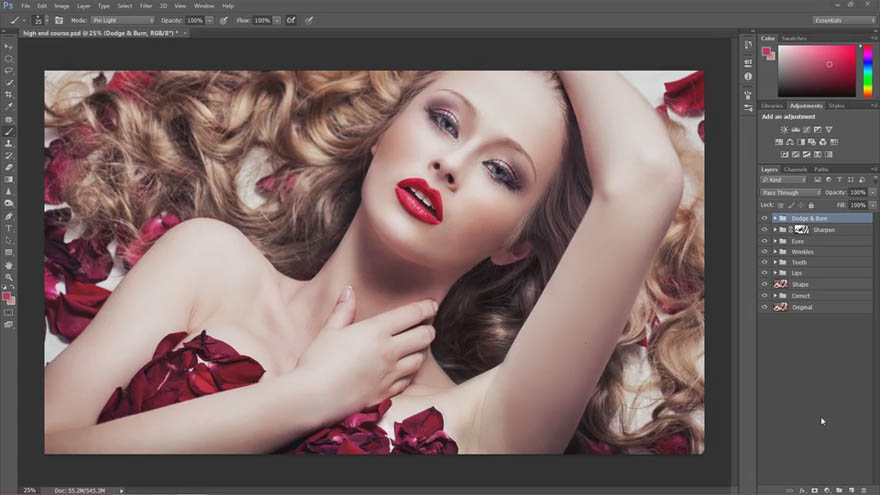Expand the Lips group
880x495 pixels.
pyautogui.click(x=775, y=273)
